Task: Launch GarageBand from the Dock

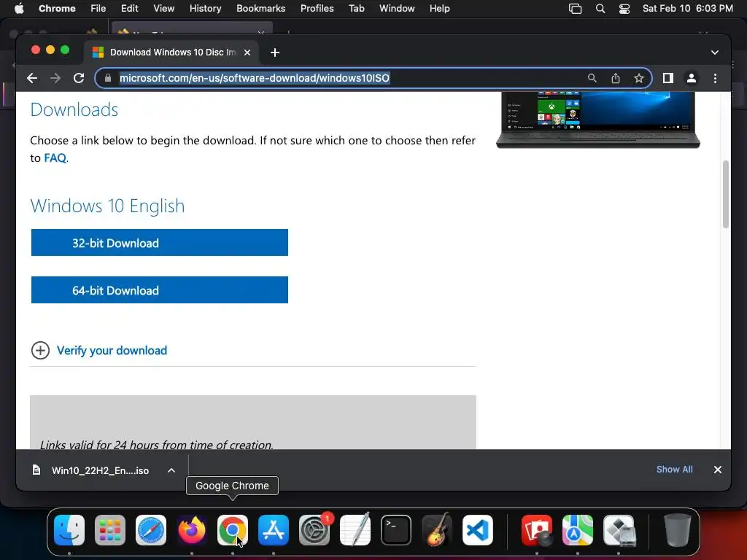Action: point(437,529)
